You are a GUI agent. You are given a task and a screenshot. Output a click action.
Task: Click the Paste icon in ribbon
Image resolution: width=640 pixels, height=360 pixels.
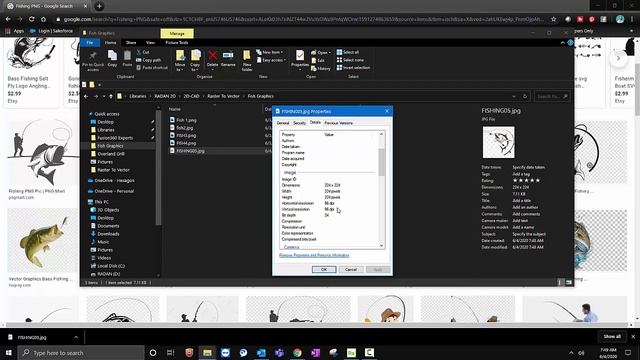[127, 56]
